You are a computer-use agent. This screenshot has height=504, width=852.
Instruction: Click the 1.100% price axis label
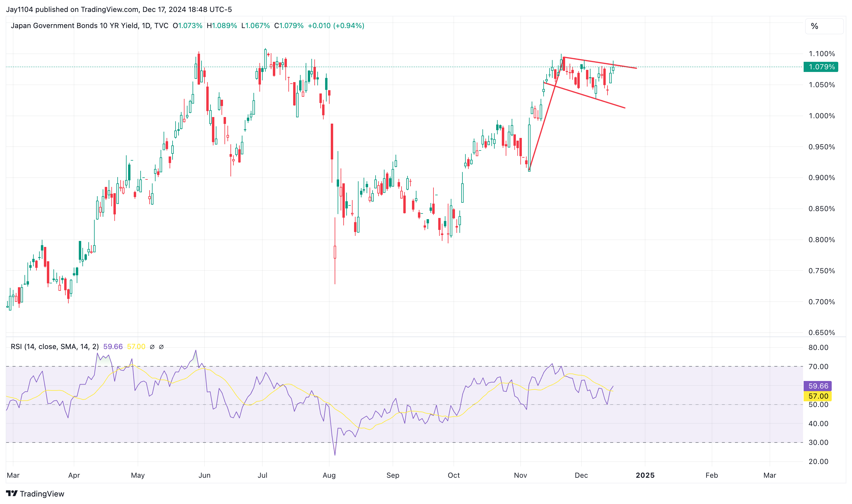[x=822, y=54]
